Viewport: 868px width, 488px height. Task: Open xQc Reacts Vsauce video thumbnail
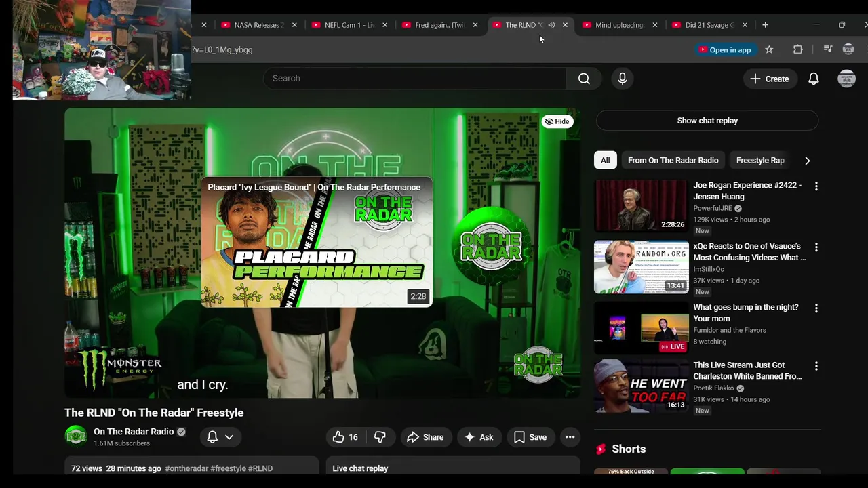(642, 267)
